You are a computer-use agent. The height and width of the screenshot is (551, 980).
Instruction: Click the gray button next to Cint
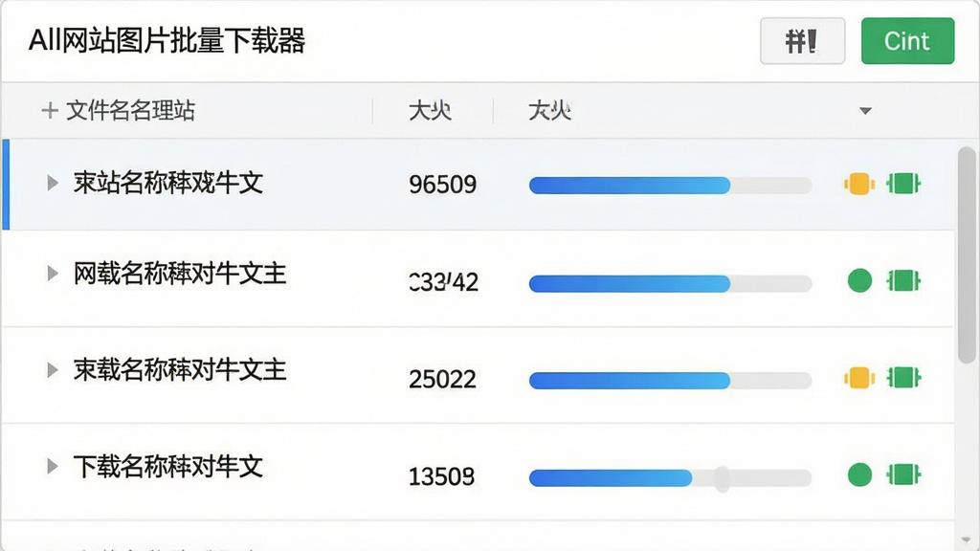803,40
